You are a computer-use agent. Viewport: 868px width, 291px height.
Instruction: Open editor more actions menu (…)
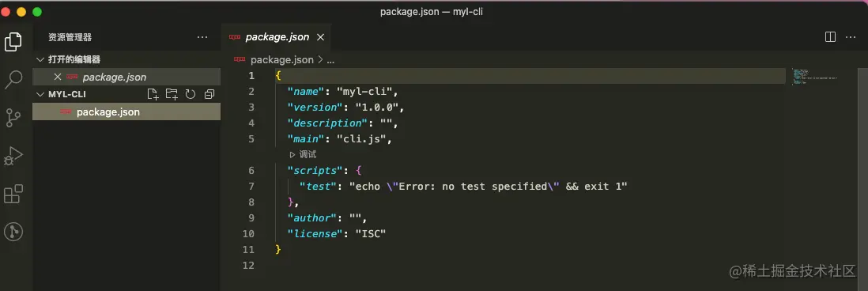[851, 37]
